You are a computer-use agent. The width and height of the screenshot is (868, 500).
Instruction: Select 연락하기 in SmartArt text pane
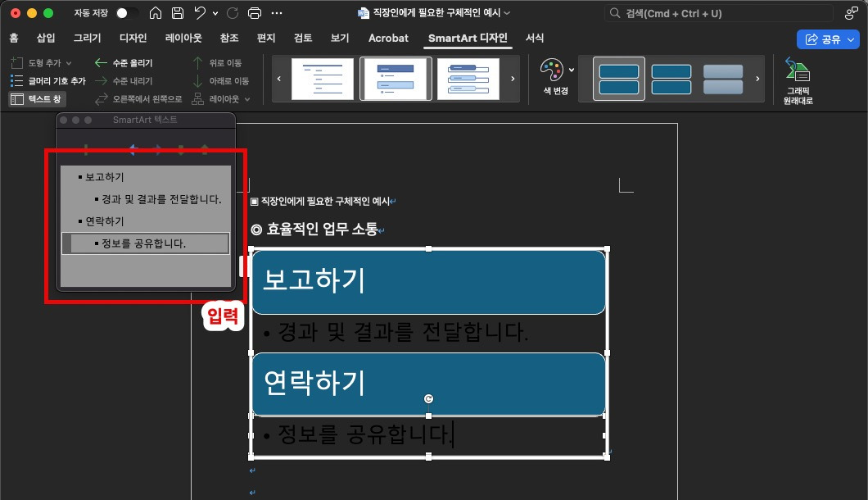105,221
